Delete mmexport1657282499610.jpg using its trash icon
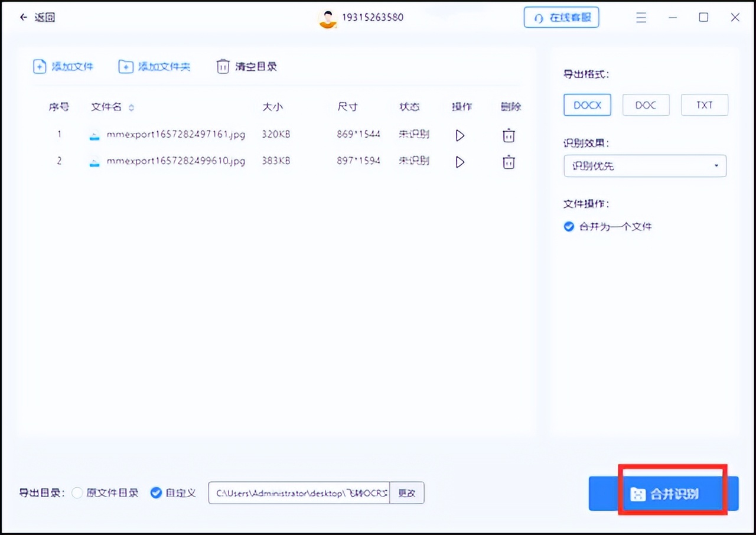 [508, 162]
